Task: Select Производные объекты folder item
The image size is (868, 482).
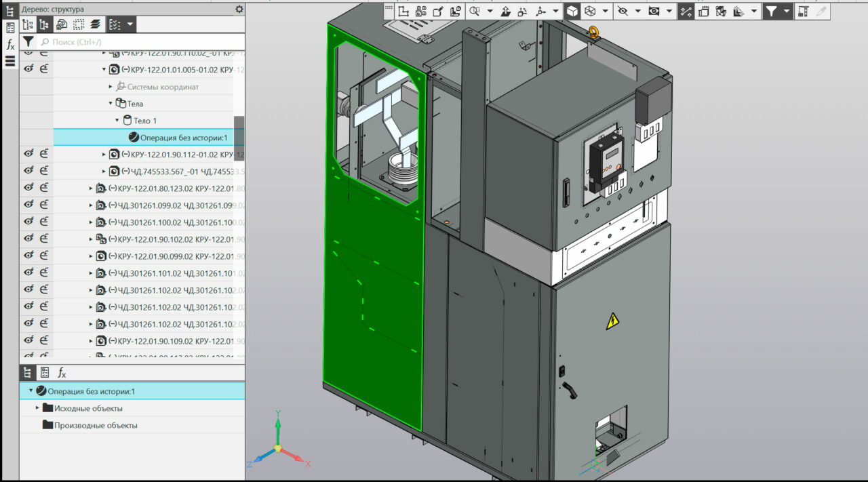Action: click(x=95, y=425)
